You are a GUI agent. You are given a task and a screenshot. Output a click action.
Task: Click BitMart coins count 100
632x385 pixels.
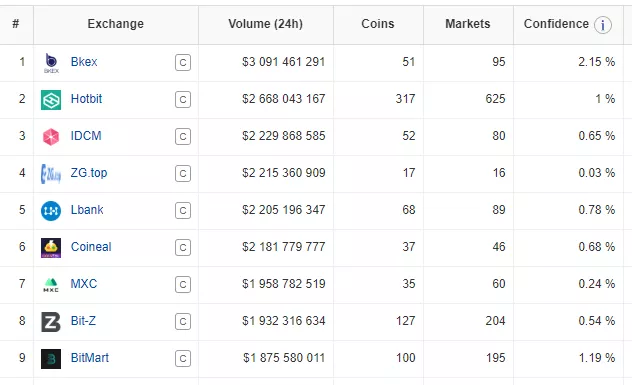(405, 358)
